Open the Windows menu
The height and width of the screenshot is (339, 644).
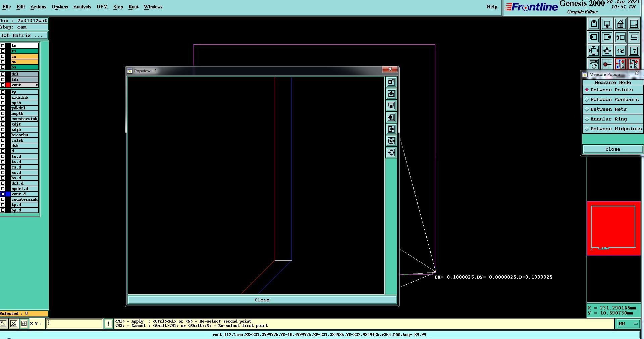coord(153,7)
